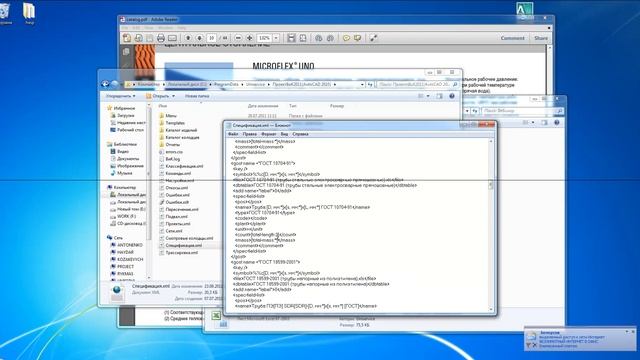Click the Back arrow in Explorer window
The width and height of the screenshot is (640, 360).
pyautogui.click(x=105, y=84)
